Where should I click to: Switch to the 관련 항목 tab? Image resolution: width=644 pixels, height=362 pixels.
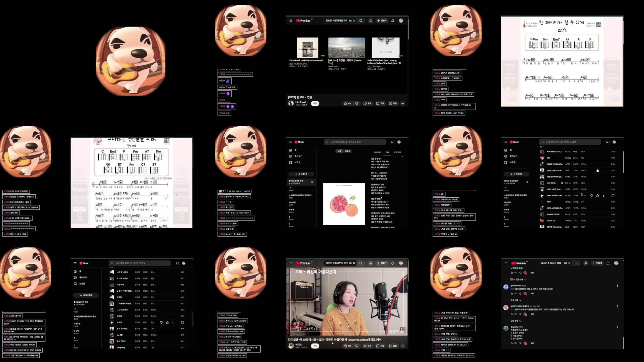pyautogui.click(x=397, y=152)
